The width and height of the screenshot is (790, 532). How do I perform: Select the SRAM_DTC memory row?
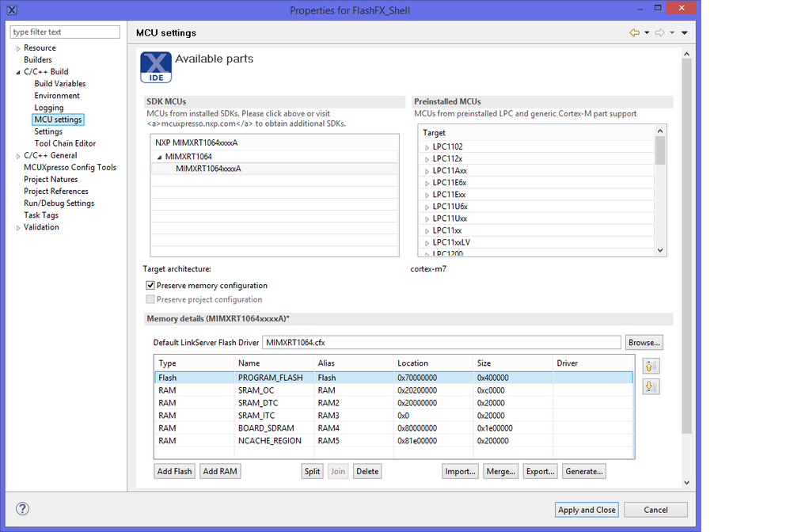coord(393,403)
